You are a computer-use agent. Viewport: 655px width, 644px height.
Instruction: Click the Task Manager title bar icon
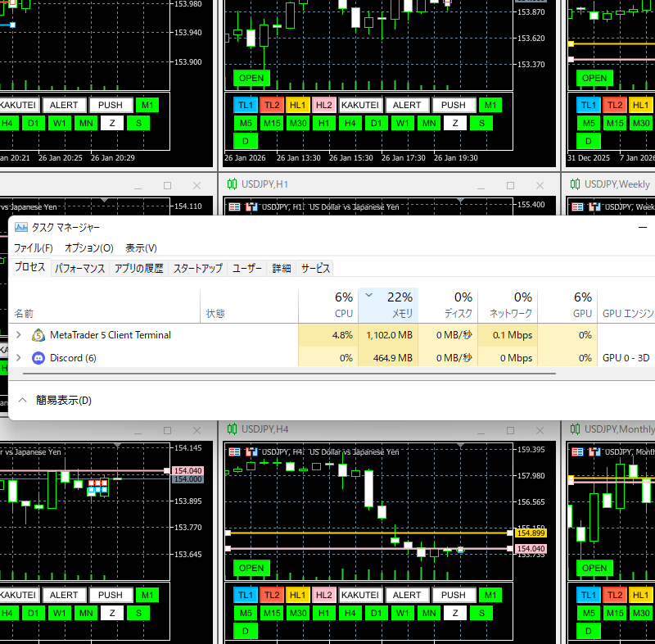pos(21,227)
